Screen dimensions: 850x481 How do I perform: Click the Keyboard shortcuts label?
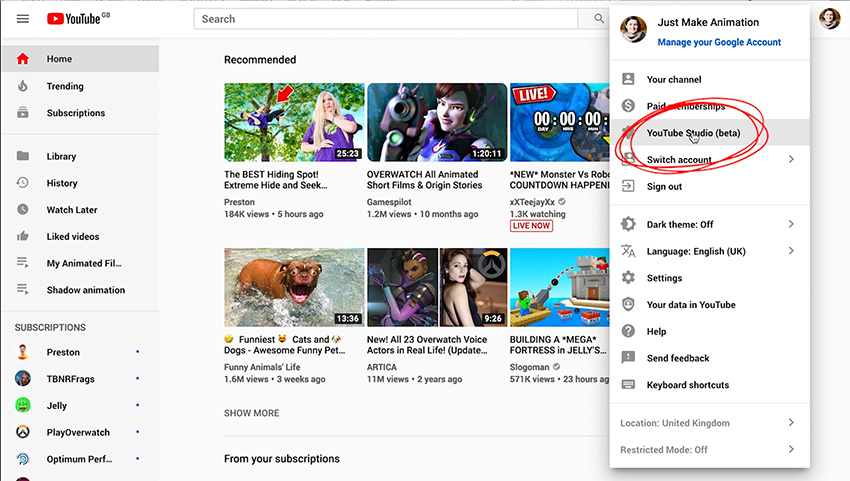point(687,384)
